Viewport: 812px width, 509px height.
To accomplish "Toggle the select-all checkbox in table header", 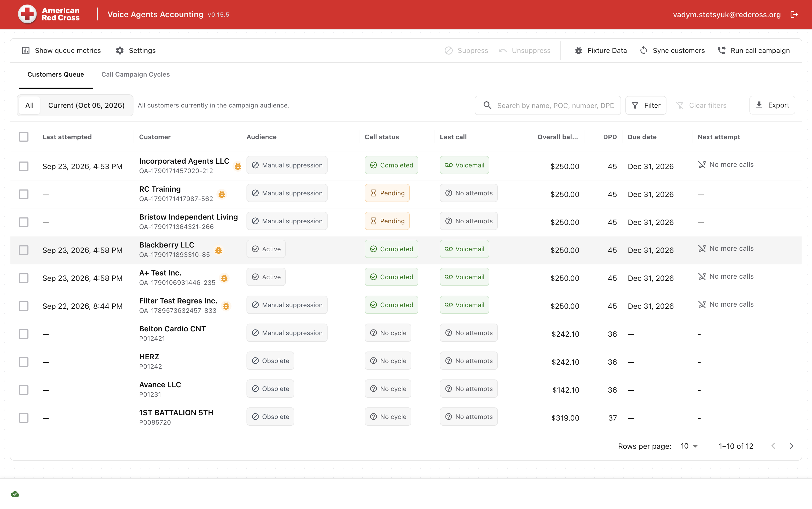I will [x=24, y=137].
